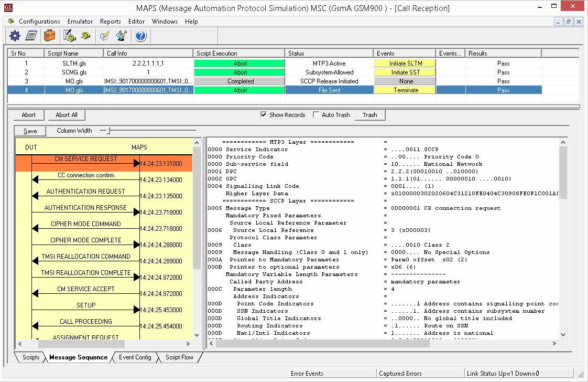The width and height of the screenshot is (588, 382).
Task: Open help via blue question mark icon
Action: click(140, 36)
